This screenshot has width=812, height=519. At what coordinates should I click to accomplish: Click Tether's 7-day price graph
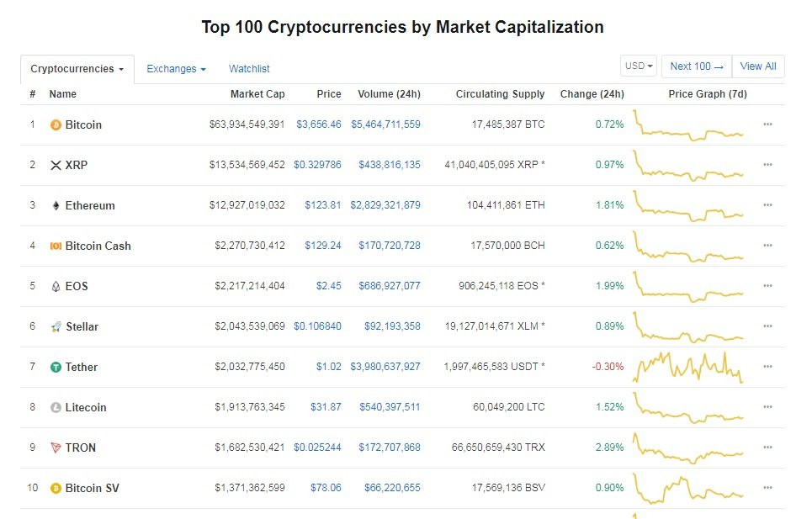click(x=687, y=367)
